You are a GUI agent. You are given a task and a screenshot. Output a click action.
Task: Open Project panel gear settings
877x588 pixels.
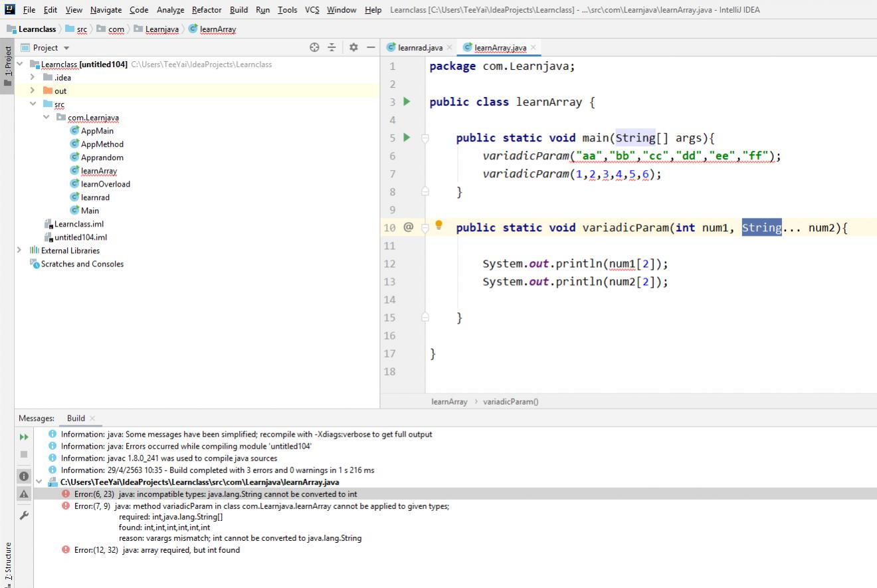(353, 48)
